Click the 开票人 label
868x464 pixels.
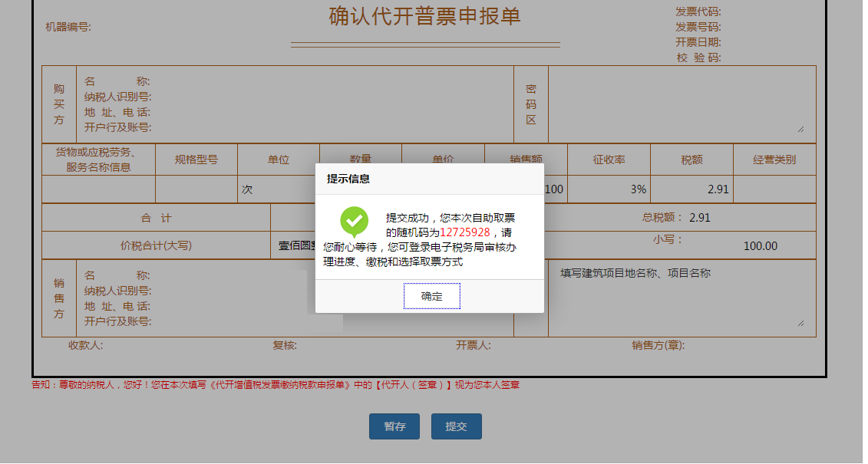click(474, 345)
